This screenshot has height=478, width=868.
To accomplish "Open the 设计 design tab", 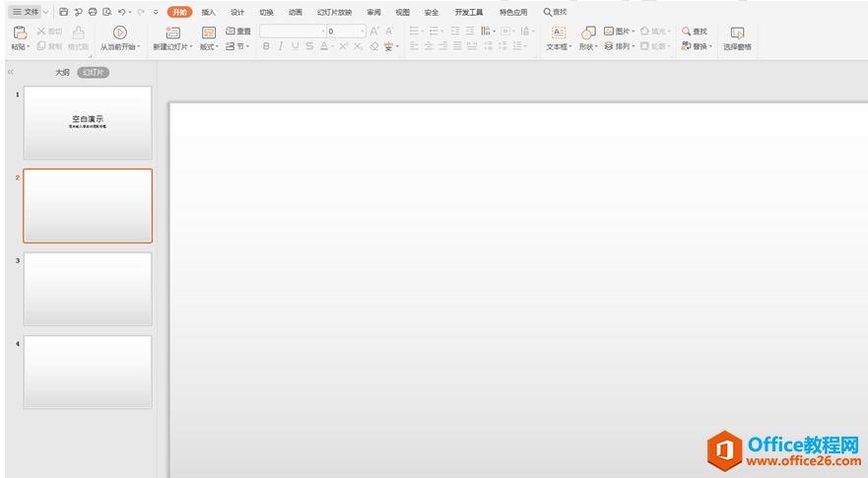I will (237, 12).
